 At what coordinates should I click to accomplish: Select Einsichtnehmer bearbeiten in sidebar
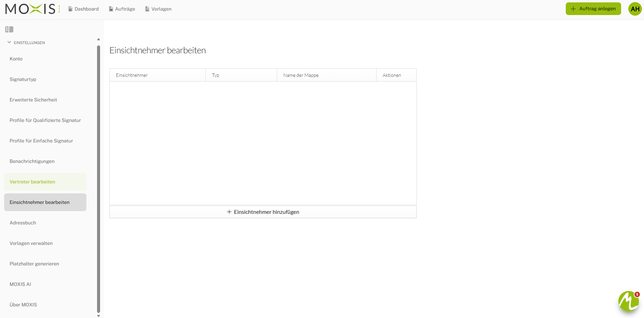(45, 202)
